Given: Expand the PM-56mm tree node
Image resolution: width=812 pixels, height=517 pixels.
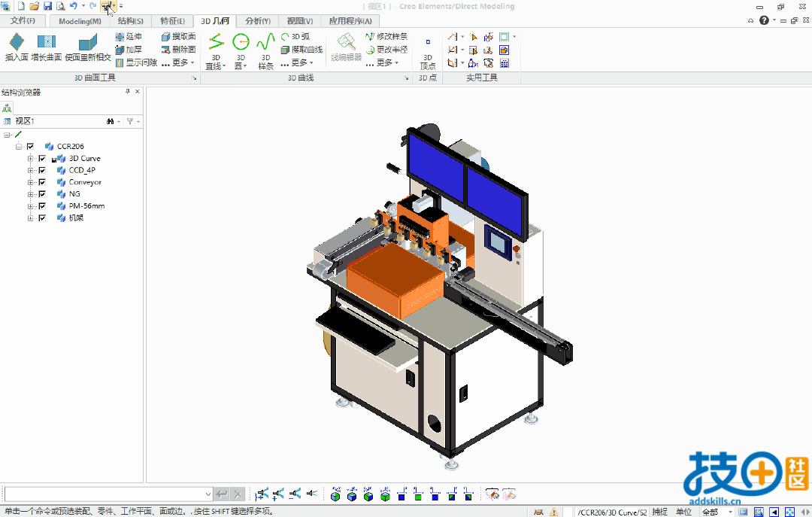Looking at the screenshot, I should 31,206.
